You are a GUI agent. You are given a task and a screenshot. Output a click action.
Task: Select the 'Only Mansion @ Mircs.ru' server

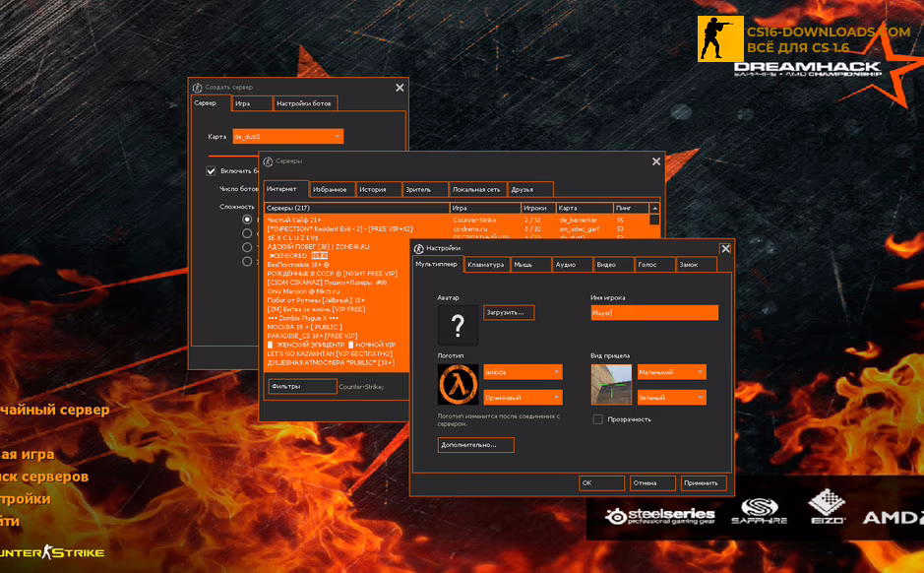click(338, 291)
